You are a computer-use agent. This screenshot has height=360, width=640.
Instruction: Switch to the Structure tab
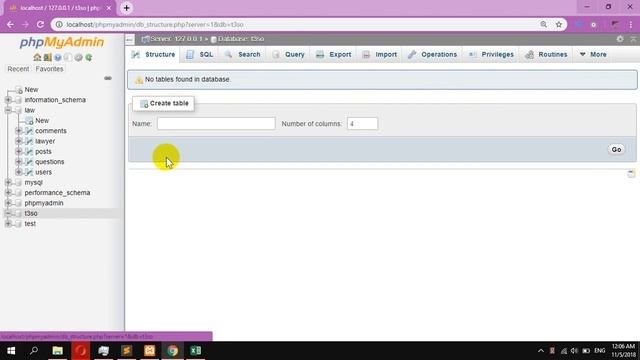(154, 54)
